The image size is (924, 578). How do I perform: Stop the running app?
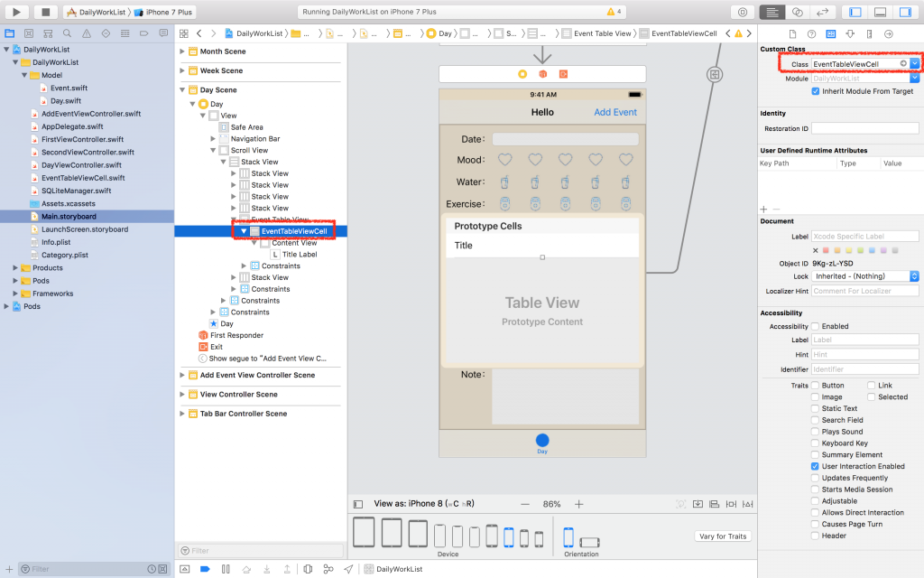point(45,12)
